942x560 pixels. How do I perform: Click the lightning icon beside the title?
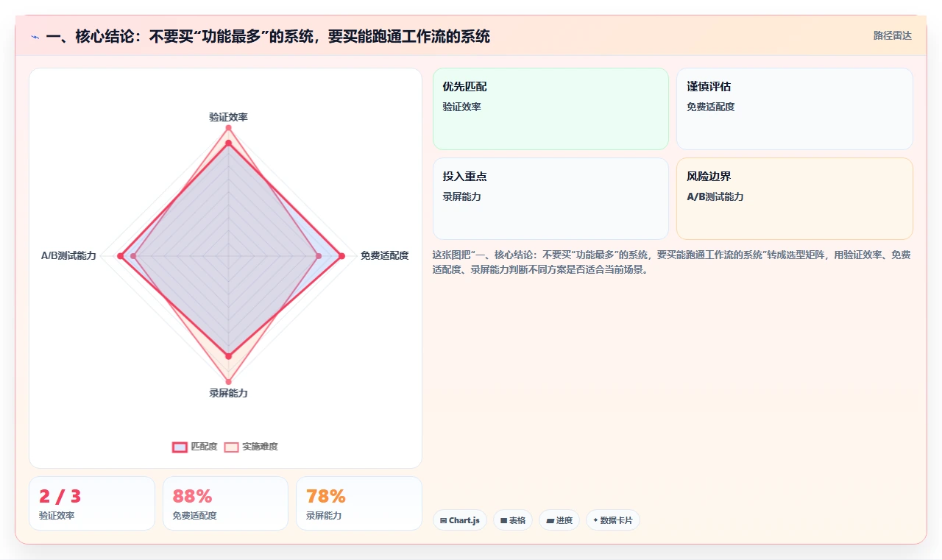35,37
